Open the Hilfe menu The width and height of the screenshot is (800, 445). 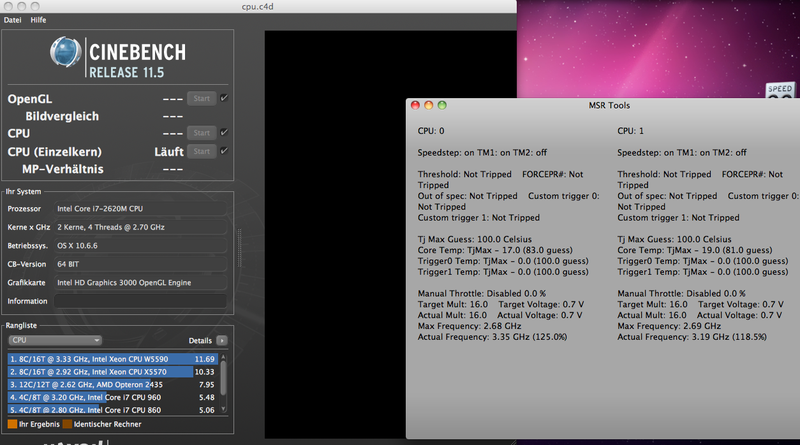38,20
